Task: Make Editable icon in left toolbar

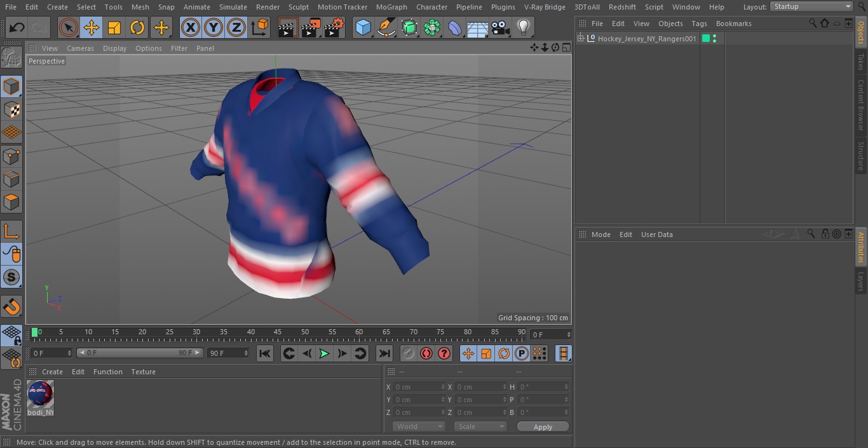Action: pos(11,58)
